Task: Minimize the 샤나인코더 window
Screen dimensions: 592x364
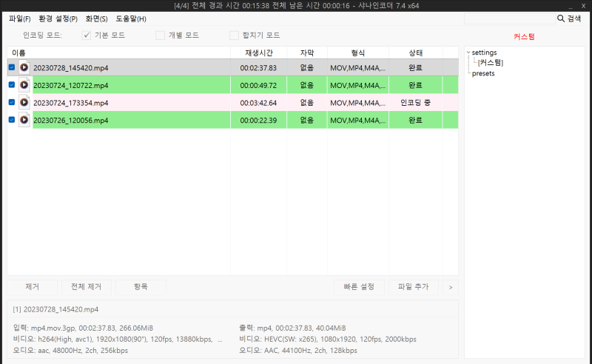Action: [x=571, y=6]
